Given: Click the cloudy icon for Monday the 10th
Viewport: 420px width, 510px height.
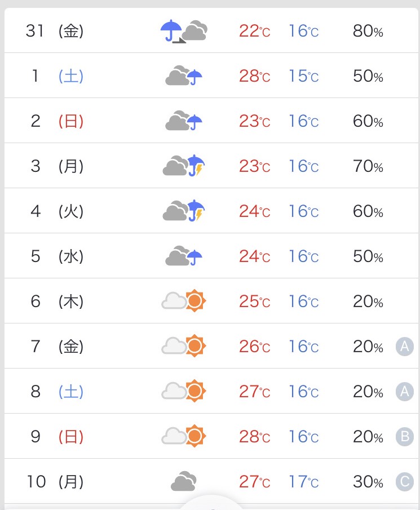Looking at the screenshot, I should (184, 481).
